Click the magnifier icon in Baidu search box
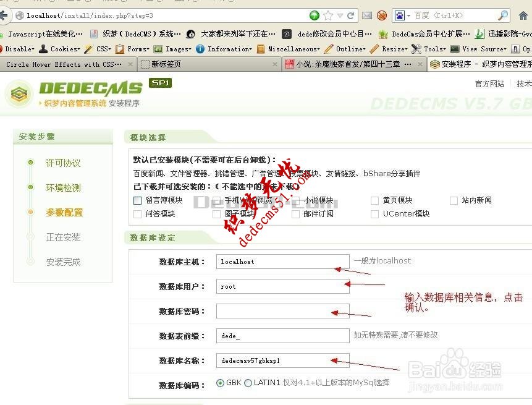 click(502, 14)
